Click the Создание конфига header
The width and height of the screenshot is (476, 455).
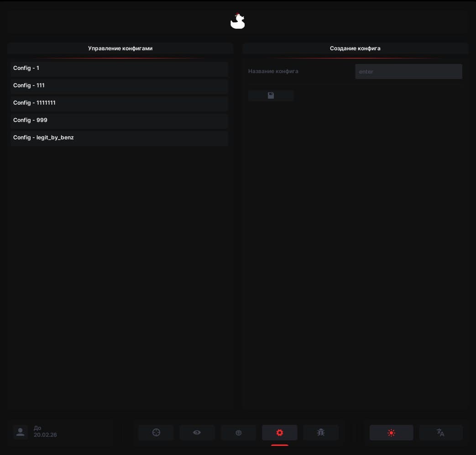coord(355,48)
